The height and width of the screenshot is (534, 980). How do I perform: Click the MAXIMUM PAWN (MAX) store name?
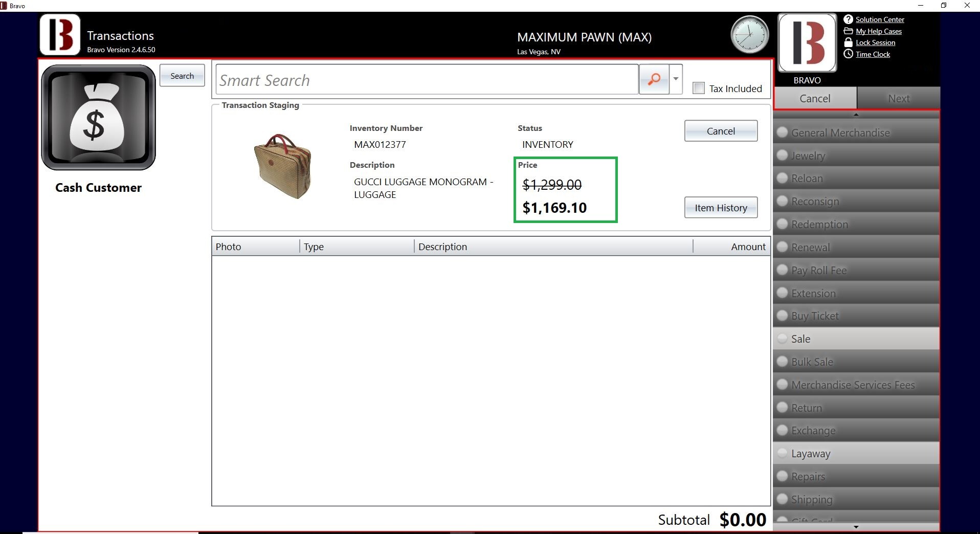(x=584, y=37)
